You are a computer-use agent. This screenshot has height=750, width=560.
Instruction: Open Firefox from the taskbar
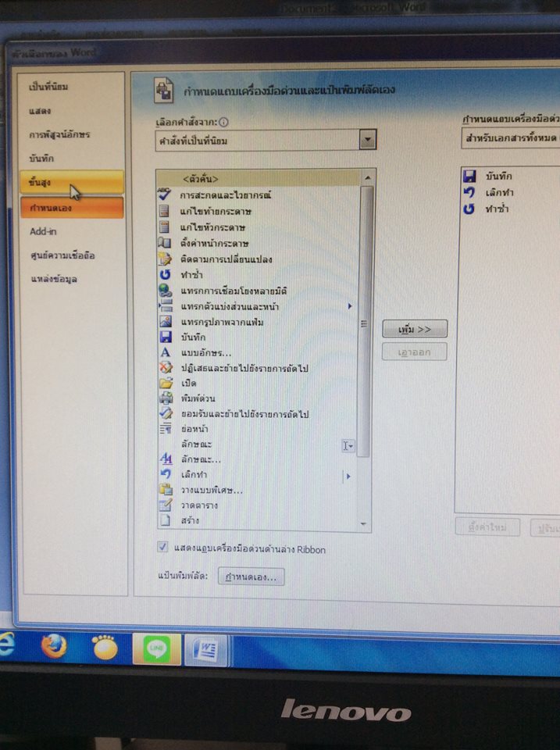click(x=54, y=647)
